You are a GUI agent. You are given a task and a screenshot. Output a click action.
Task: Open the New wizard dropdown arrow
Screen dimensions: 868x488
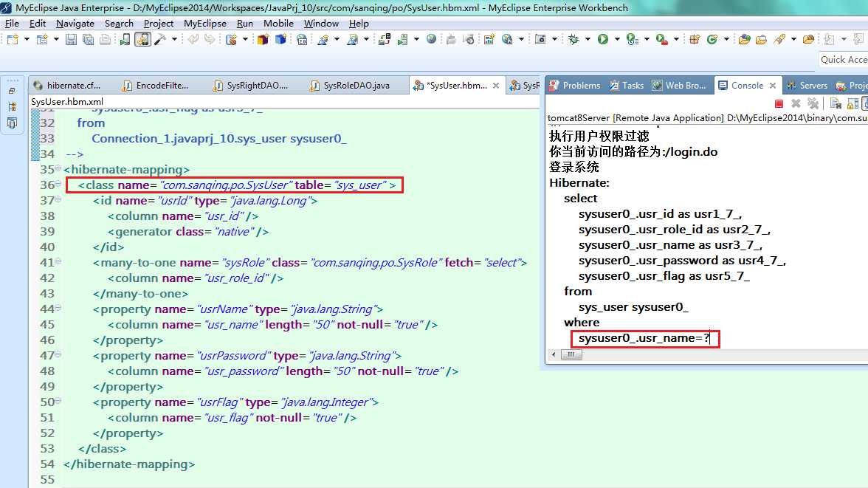tap(26, 39)
